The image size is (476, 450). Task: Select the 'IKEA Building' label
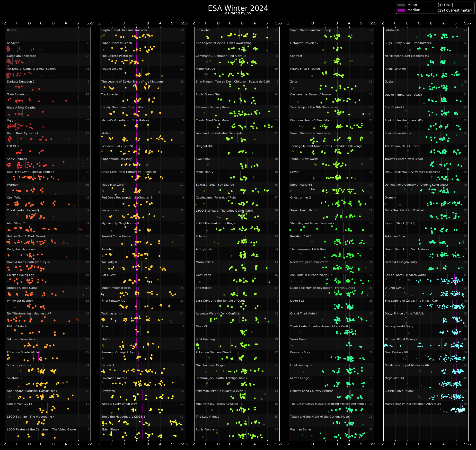click(x=205, y=339)
